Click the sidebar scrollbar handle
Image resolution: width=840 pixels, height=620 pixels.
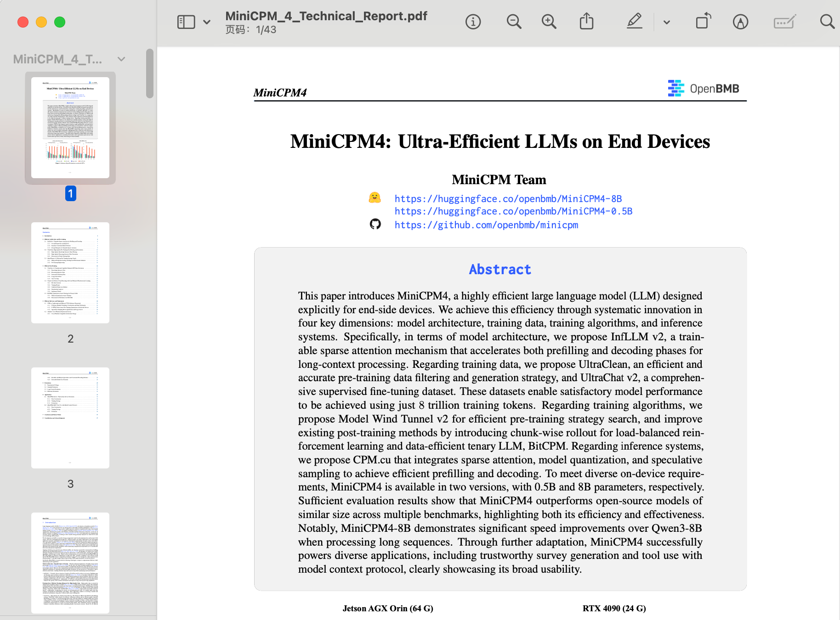[x=149, y=73]
